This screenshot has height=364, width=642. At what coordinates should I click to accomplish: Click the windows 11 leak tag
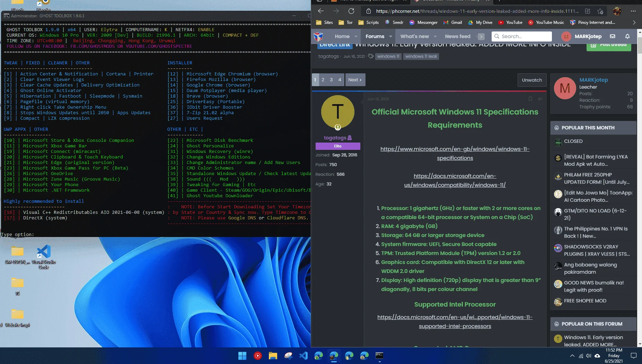click(421, 56)
